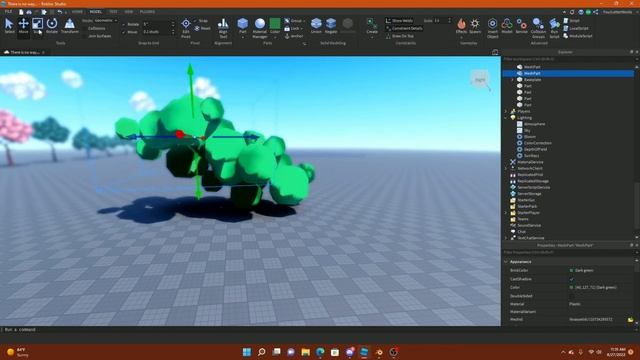Viewport: 640px width, 360px height.
Task: Toggle the Rotate snap checkbox
Action: click(x=124, y=24)
